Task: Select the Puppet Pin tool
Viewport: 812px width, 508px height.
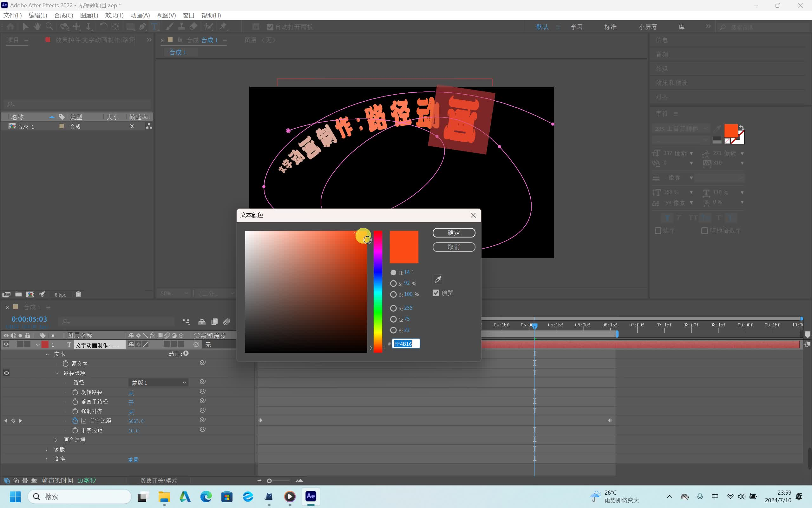Action: click(x=223, y=27)
